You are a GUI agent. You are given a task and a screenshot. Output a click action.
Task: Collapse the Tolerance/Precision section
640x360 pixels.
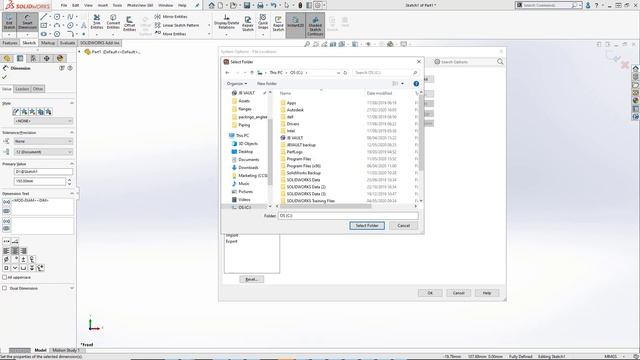72,133
